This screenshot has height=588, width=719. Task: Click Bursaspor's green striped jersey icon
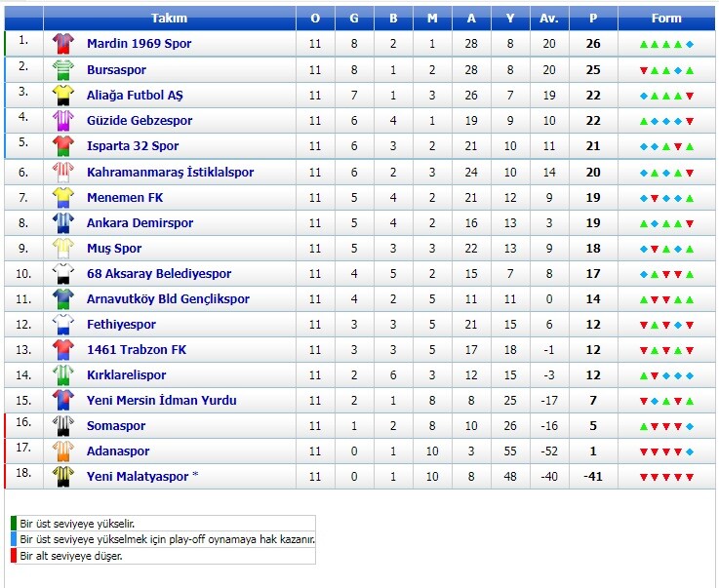pyautogui.click(x=62, y=69)
